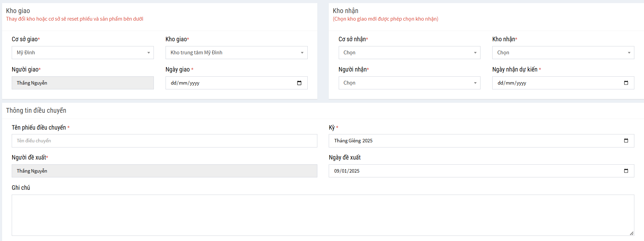Grab the Ghi chú resize handle

pyautogui.click(x=632, y=233)
